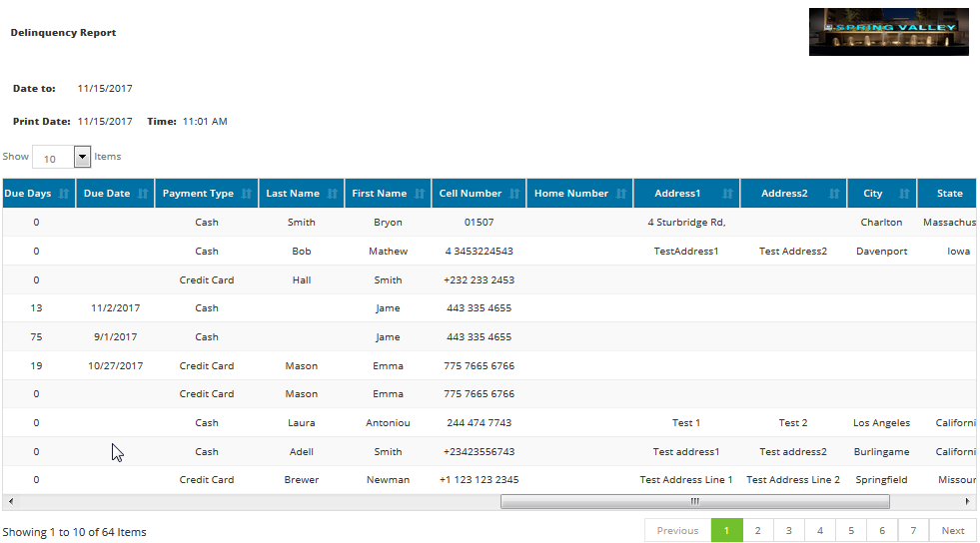Select due date 9/1/2017 cell

pyautogui.click(x=116, y=337)
